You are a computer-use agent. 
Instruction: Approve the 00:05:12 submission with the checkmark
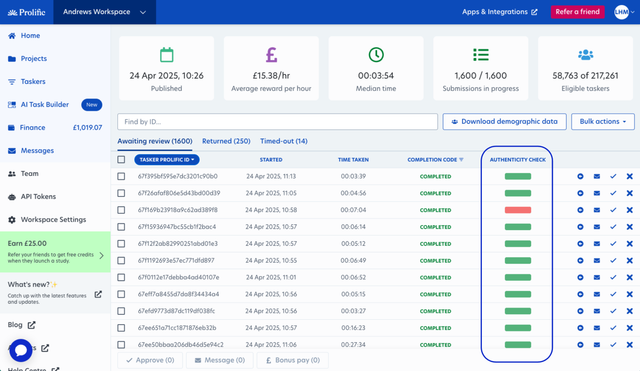coord(613,244)
